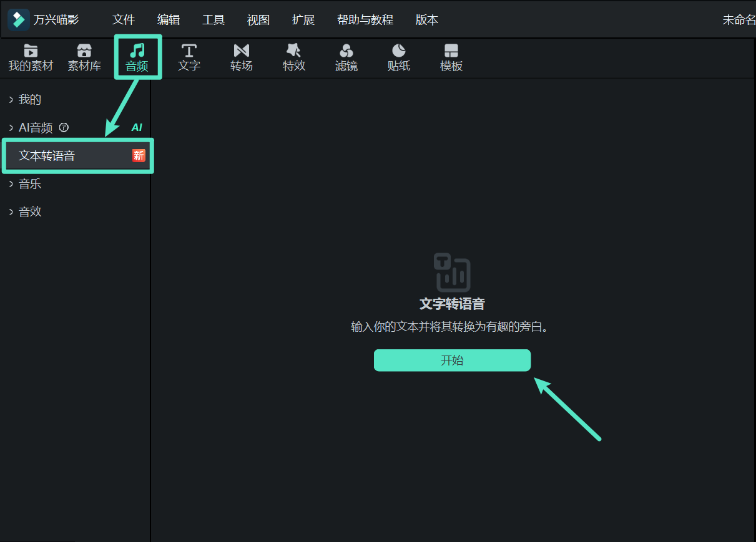Show the 滤镜 filters tab

pyautogui.click(x=346, y=58)
